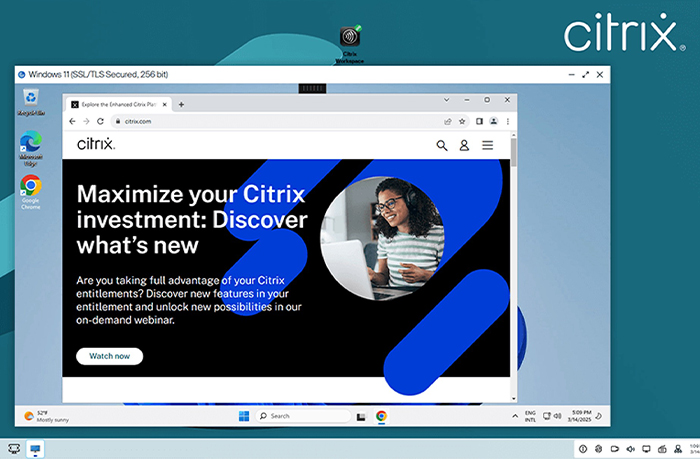Expand Chrome tab search chevron

446,100
